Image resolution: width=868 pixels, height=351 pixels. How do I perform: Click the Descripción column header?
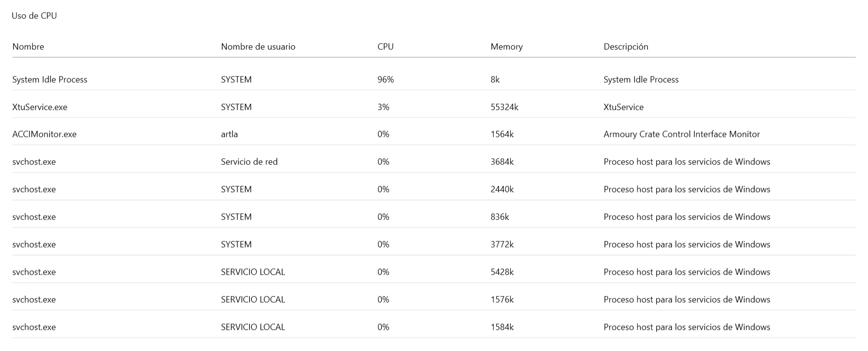[626, 47]
